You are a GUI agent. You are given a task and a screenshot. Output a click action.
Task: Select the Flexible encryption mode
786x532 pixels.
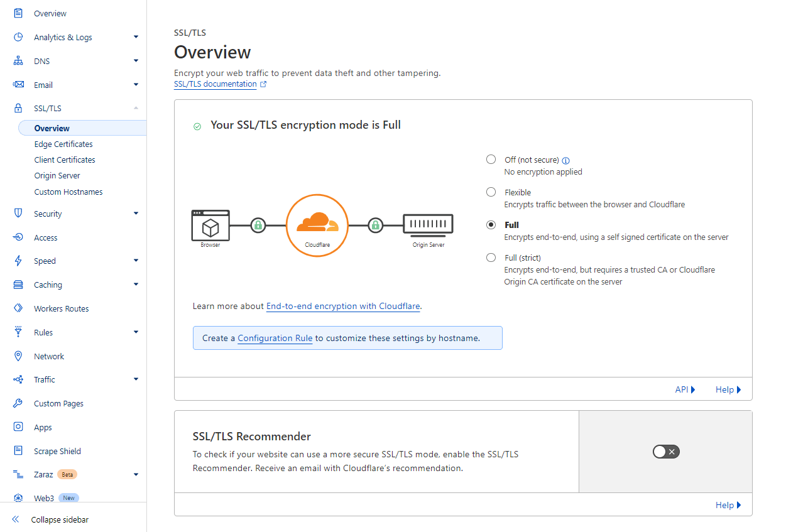click(x=491, y=192)
